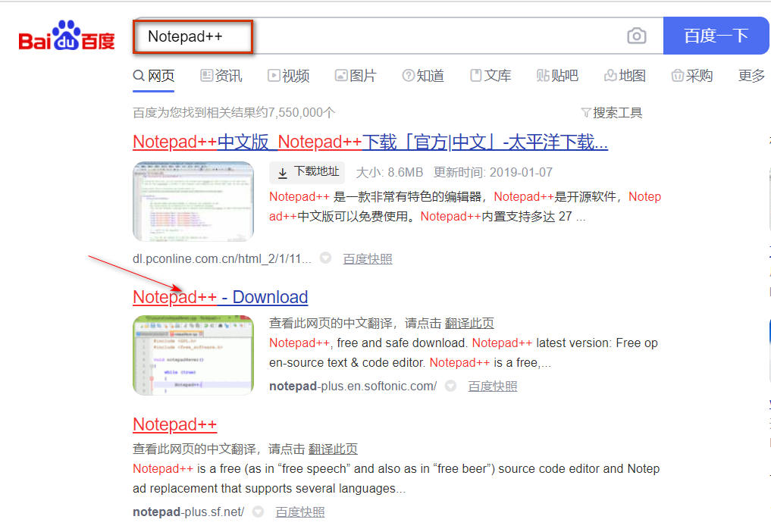Switch to the 视频 tab
Viewport: 771px width, 532px height.
(289, 76)
